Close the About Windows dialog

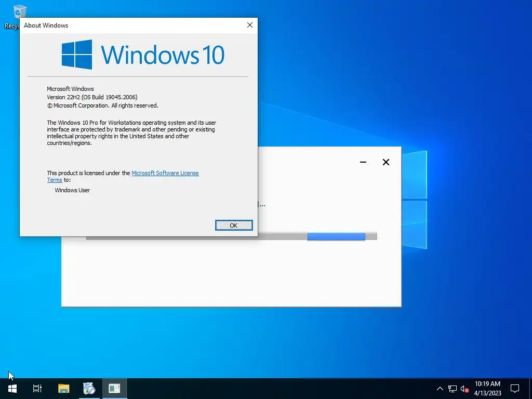pyautogui.click(x=250, y=25)
